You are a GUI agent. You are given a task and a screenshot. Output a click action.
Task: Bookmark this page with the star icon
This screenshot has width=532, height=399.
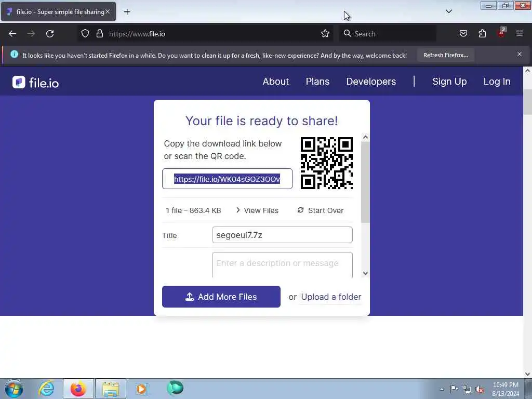(325, 34)
